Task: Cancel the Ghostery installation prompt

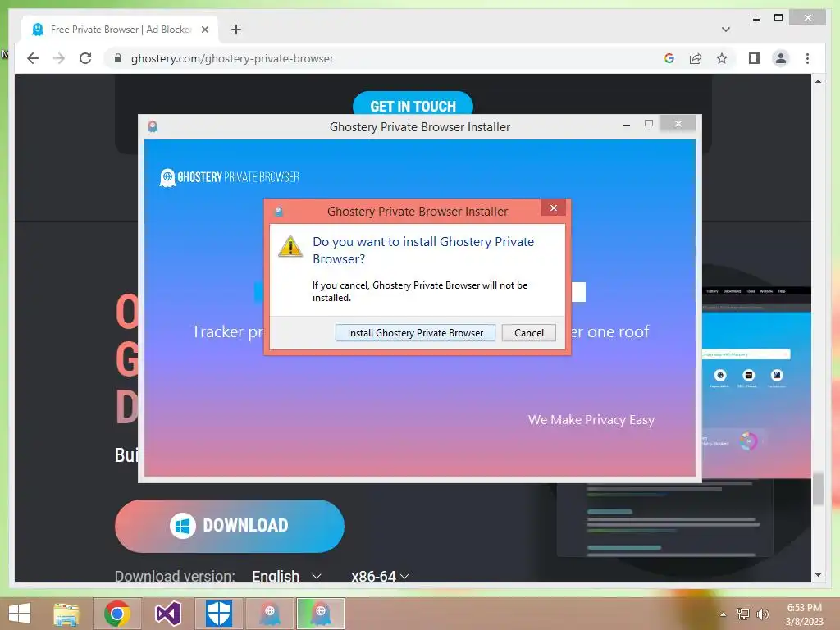Action: pyautogui.click(x=529, y=333)
